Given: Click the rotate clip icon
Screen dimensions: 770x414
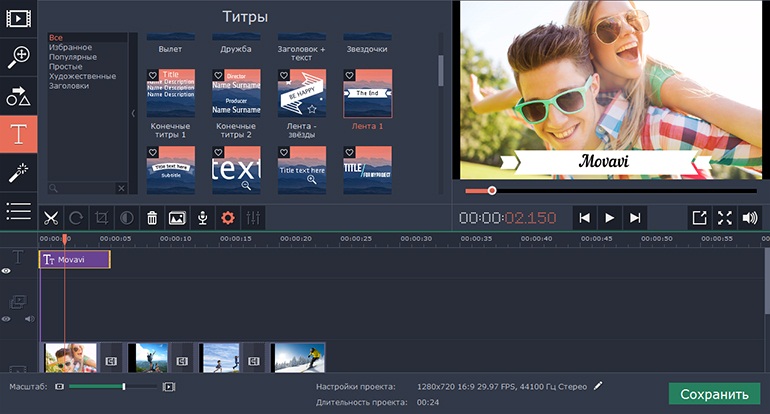Looking at the screenshot, I should (76, 218).
